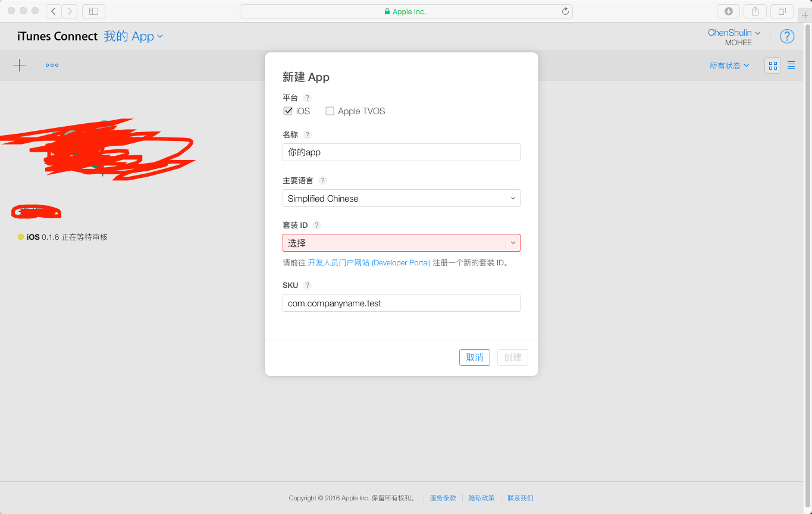Image resolution: width=812 pixels, height=514 pixels.
Task: Show help for SKU field
Action: coord(307,286)
